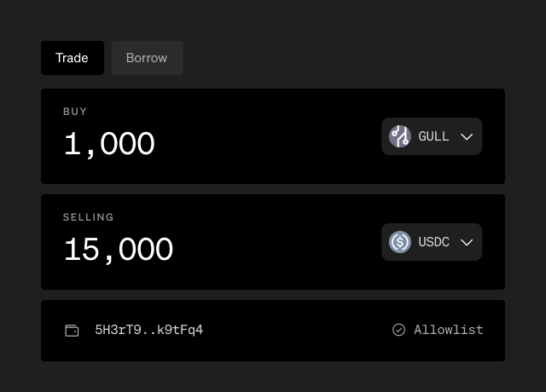546x392 pixels.
Task: Open the buy token selector labeled GULL
Action: coord(432,136)
